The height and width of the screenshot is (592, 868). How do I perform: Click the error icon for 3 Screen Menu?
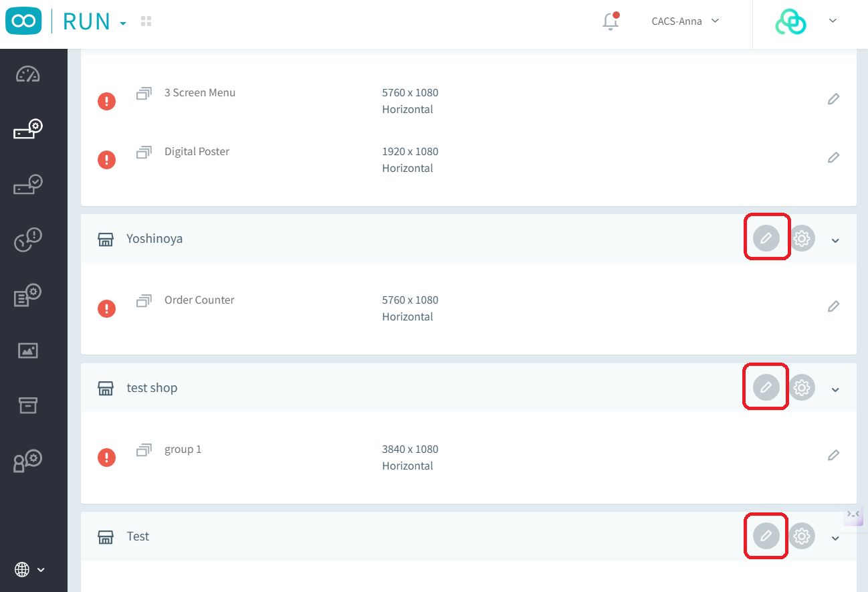coord(106,101)
